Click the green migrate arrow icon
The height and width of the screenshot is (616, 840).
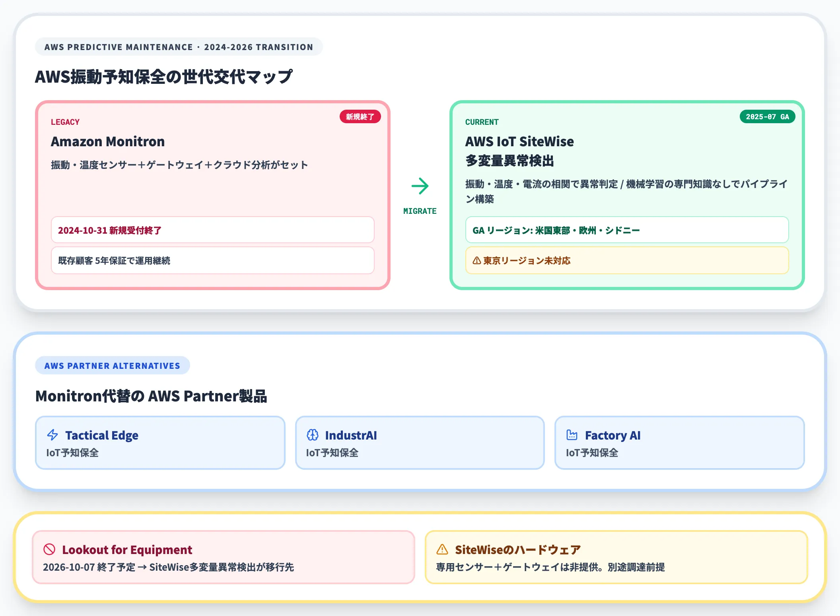[420, 186]
